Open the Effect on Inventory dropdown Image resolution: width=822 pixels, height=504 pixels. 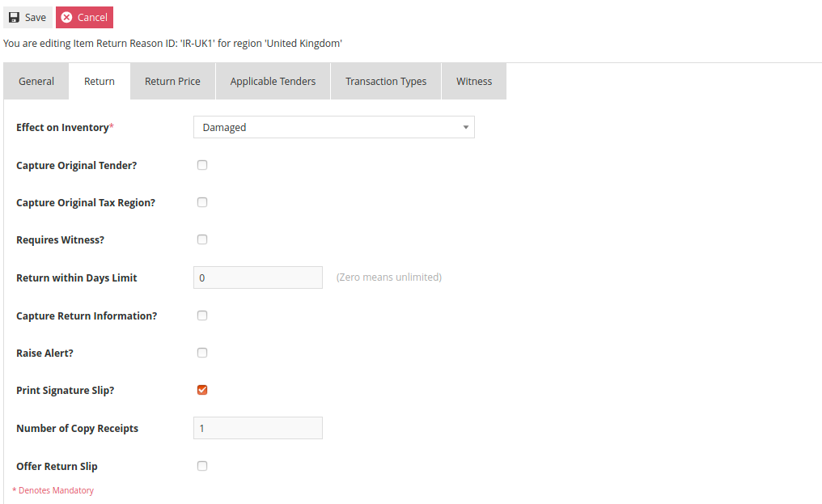[334, 128]
